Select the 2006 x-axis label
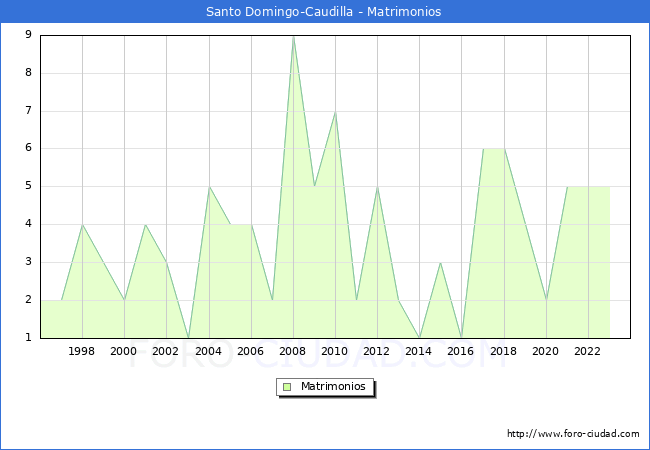Screen dimensions: 650x450 [x=250, y=351]
